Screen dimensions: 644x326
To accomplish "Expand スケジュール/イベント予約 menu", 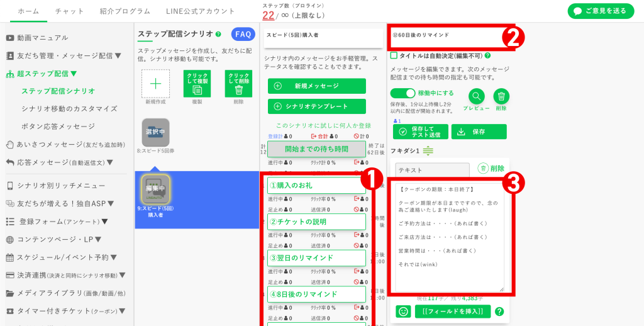I will click(x=114, y=258).
